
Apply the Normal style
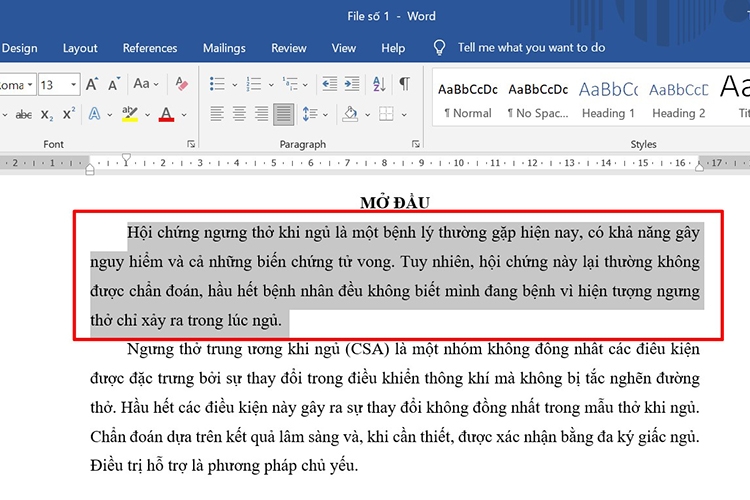coord(468,100)
